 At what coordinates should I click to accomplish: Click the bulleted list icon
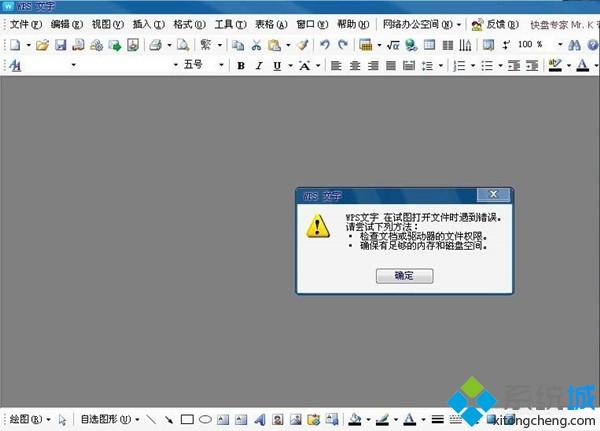tap(487, 66)
